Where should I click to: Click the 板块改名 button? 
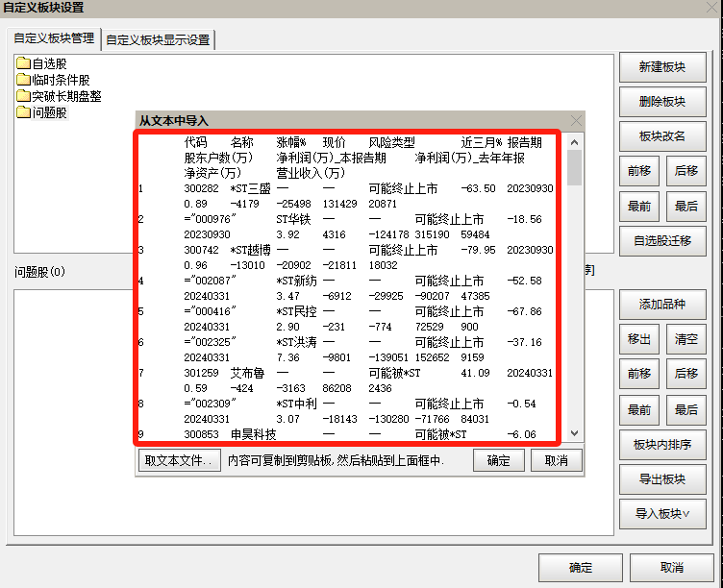click(662, 136)
